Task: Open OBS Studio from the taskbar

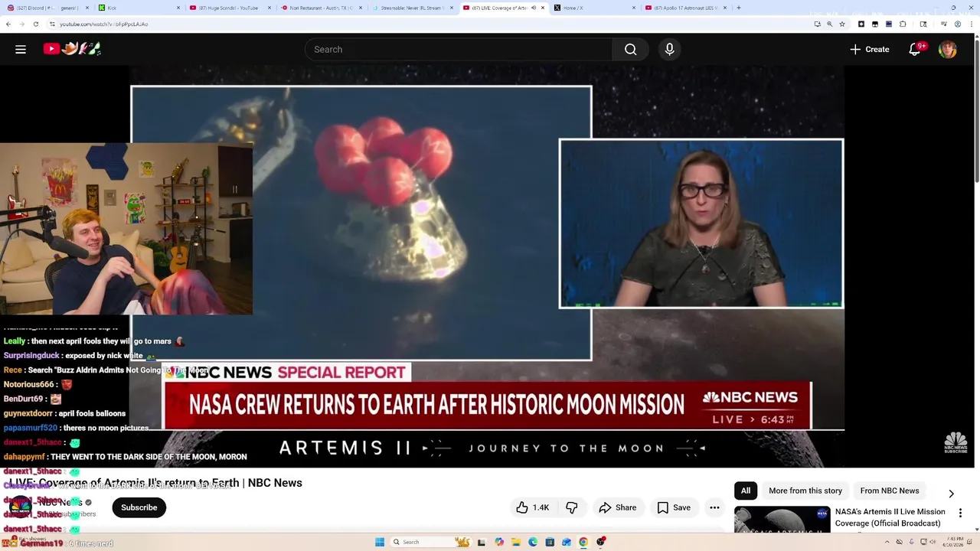Action: [x=601, y=542]
